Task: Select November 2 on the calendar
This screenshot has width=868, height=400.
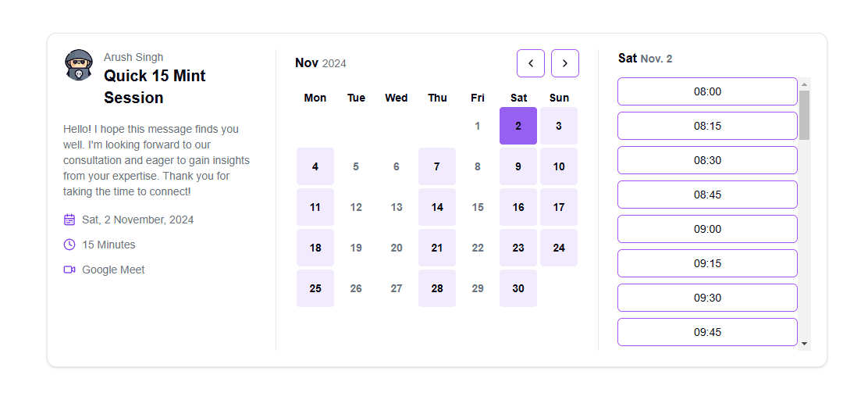Action: click(518, 126)
